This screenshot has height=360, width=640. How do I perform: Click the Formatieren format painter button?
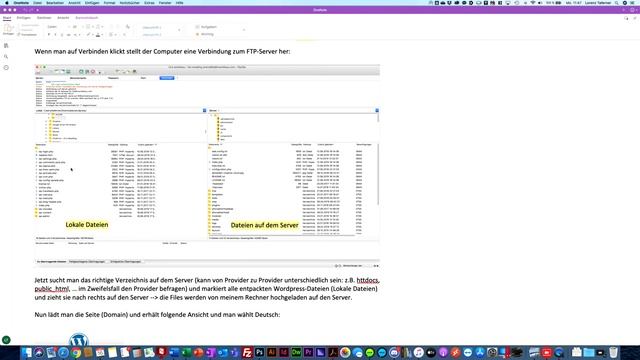coord(27,35)
